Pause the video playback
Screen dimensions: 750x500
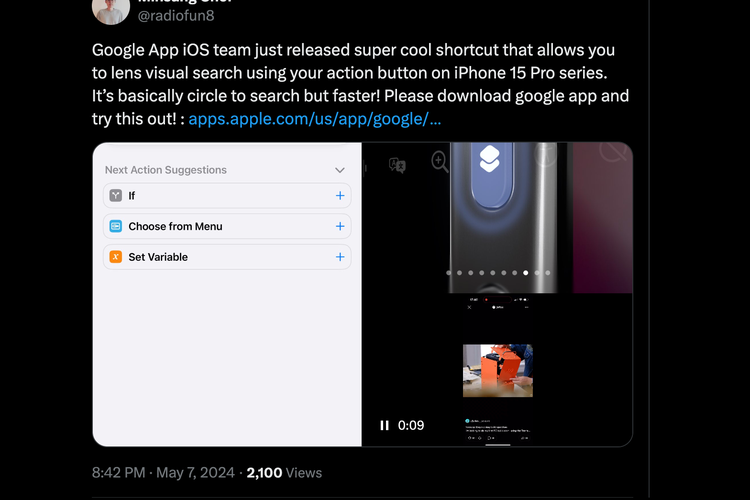coord(384,425)
